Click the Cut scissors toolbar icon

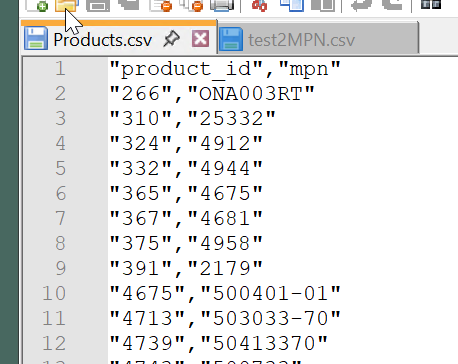tap(259, 5)
